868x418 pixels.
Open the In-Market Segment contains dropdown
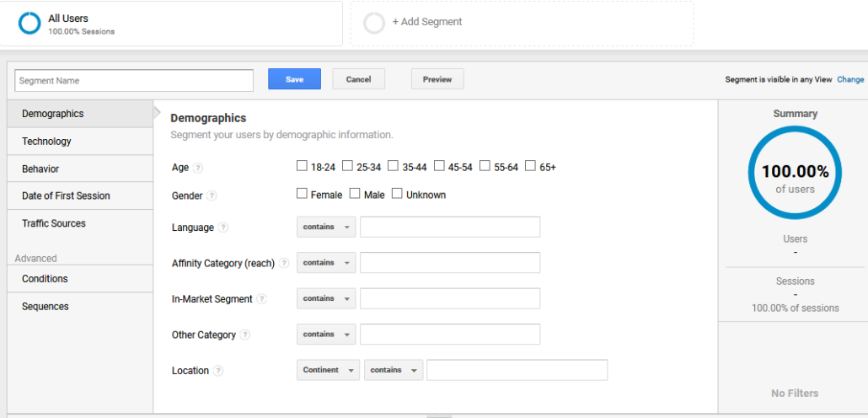point(326,298)
